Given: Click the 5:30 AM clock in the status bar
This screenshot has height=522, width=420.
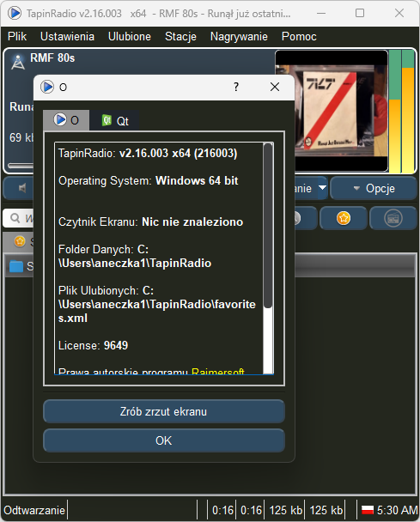Looking at the screenshot, I should tap(397, 510).
